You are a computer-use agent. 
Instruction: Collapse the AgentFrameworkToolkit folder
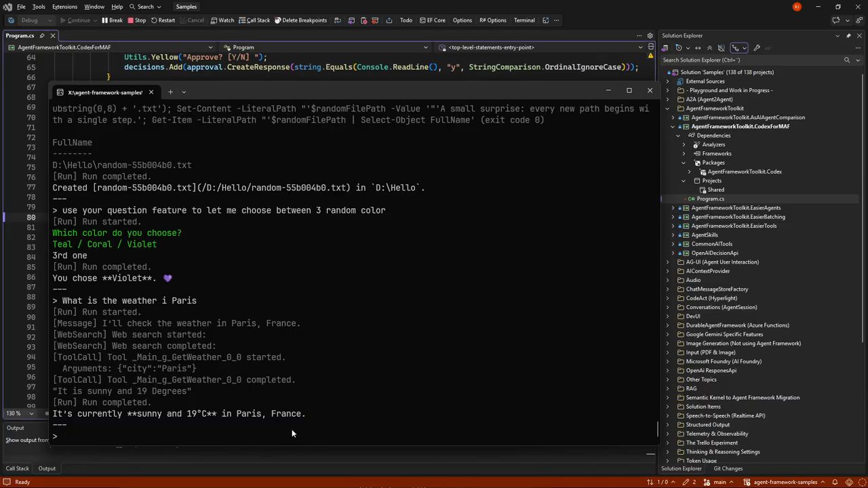click(x=667, y=108)
